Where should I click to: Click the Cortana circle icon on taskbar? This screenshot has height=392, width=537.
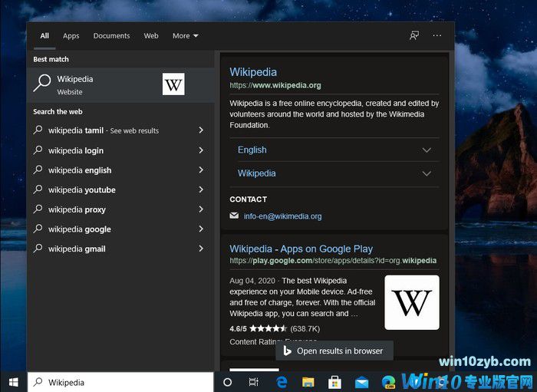tap(228, 382)
